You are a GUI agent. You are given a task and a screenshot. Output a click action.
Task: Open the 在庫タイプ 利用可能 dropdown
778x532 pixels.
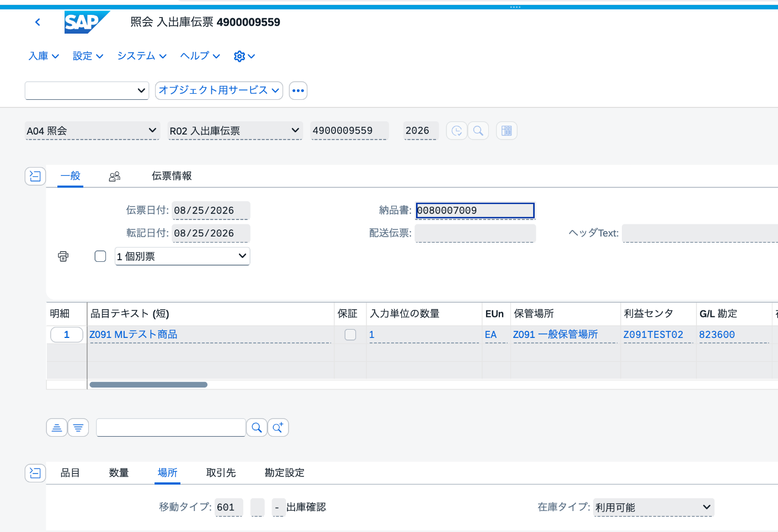coord(654,507)
